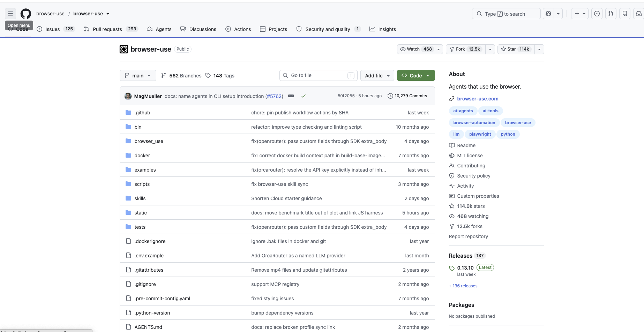644x332 pixels.
Task: Fork the repository with Fork button
Action: [x=466, y=49]
